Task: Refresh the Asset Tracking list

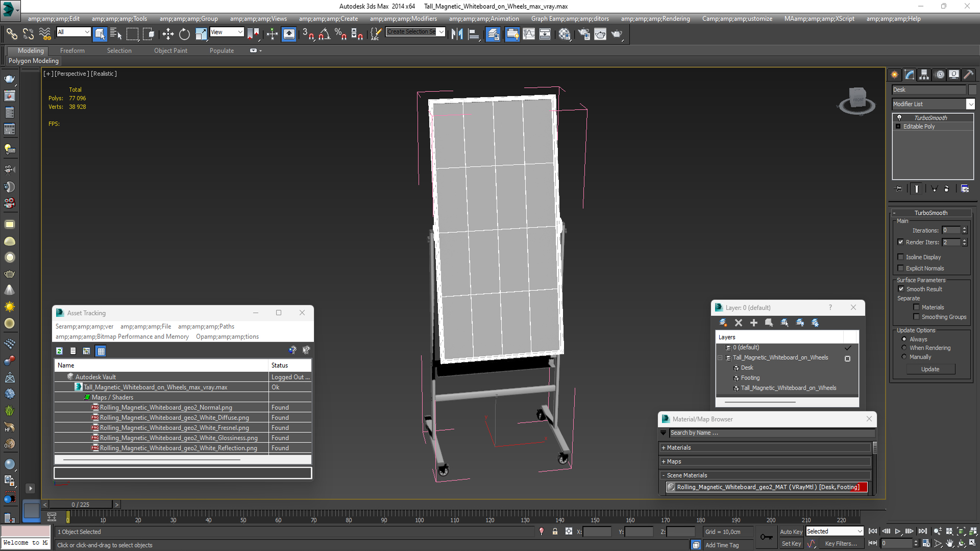Action: pos(59,351)
